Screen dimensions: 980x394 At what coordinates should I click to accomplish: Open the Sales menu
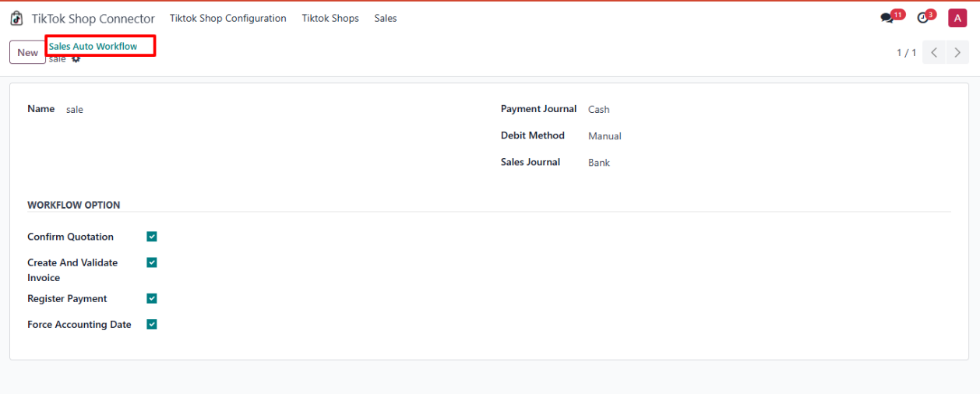(385, 18)
